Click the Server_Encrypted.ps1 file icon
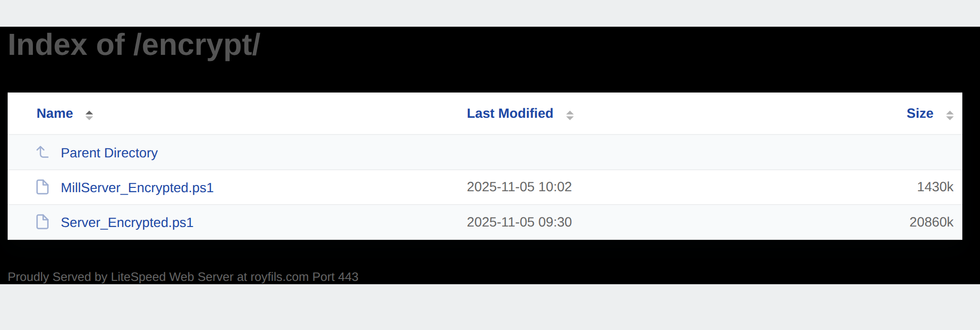This screenshot has width=980, height=330. (x=42, y=222)
